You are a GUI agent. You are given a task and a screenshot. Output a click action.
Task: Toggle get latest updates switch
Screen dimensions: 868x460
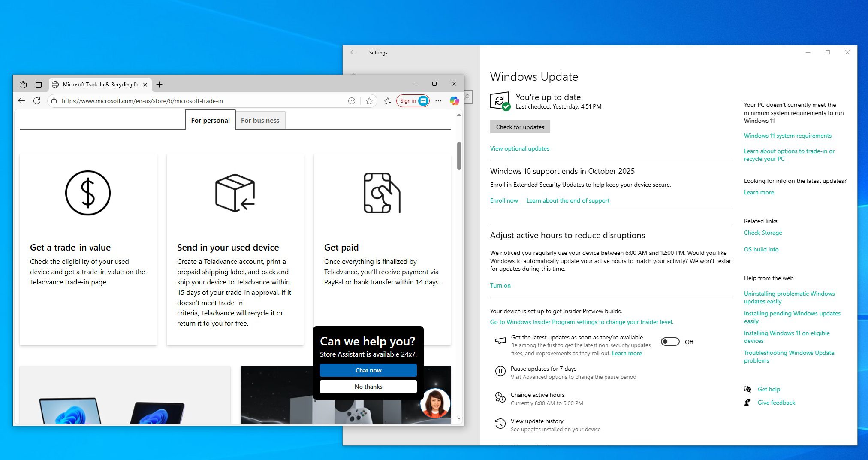click(670, 342)
